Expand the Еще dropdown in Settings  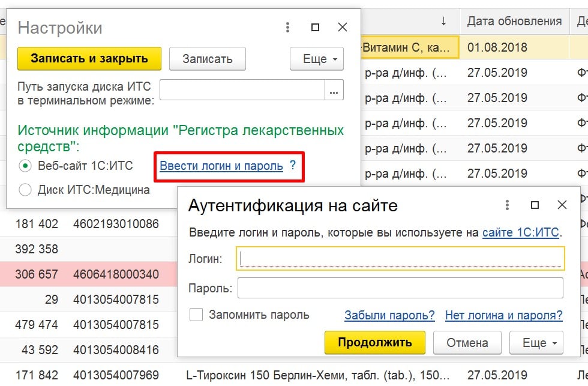click(x=316, y=59)
